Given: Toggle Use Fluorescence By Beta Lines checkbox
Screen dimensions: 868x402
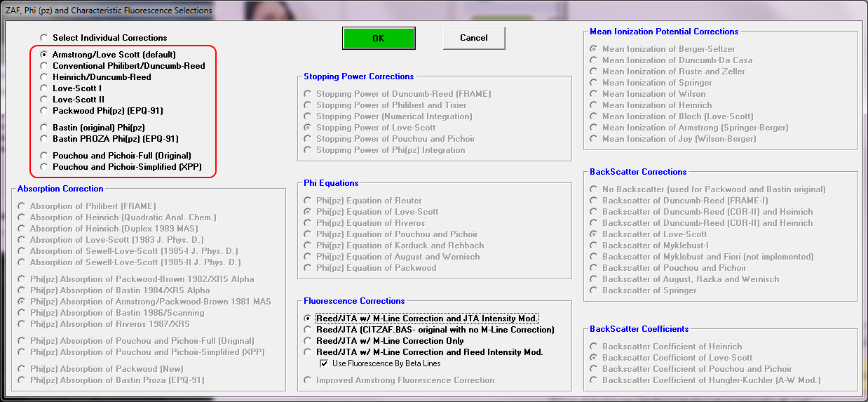Looking at the screenshot, I should pos(324,363).
